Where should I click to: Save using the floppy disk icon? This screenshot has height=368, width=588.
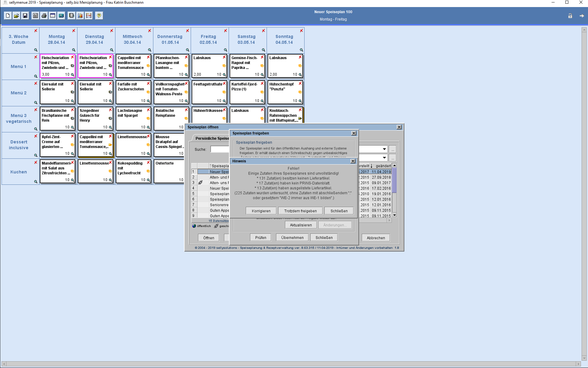(25, 16)
